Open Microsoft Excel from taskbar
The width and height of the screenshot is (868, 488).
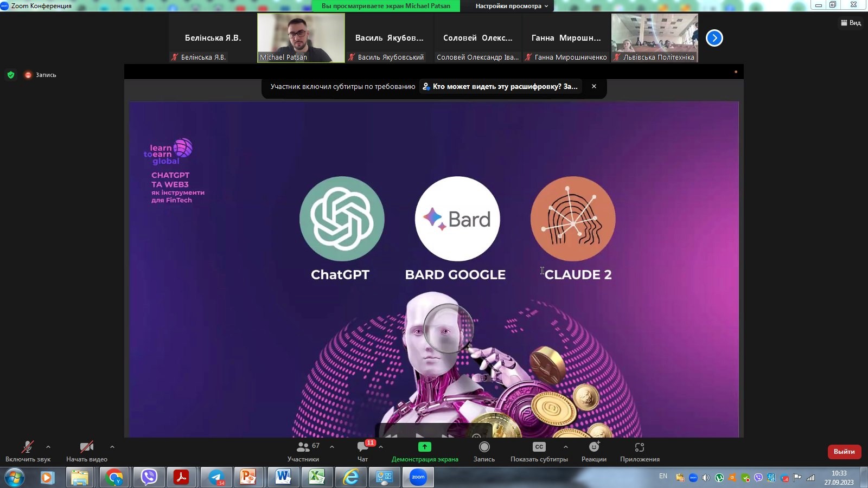tap(316, 478)
